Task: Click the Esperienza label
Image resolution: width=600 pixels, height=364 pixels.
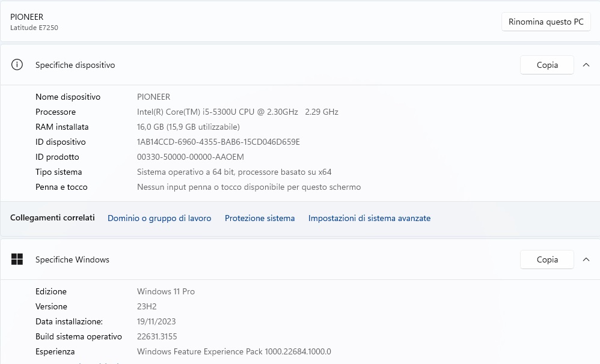Action: [55, 351]
